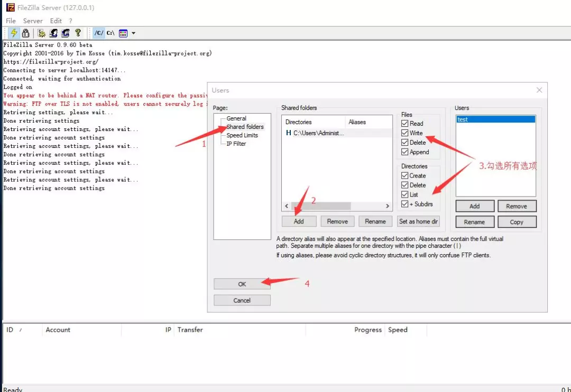This screenshot has width=571, height=392.
Task: Click Copy in the Users panel
Action: tap(517, 222)
